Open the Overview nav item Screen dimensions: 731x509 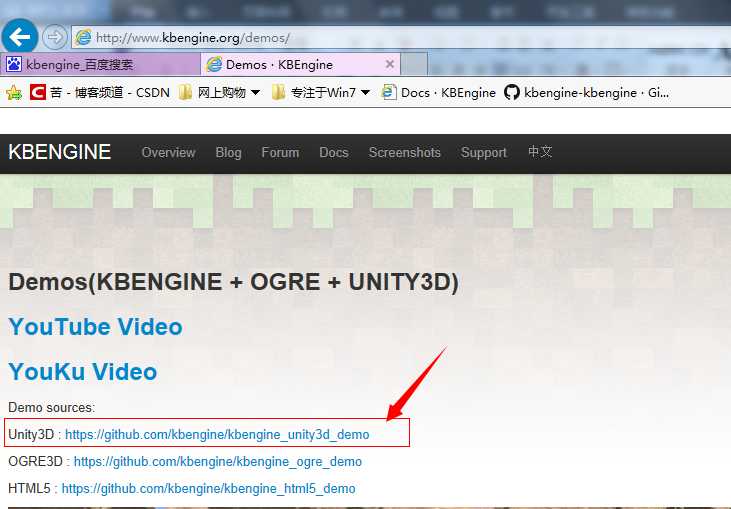168,152
